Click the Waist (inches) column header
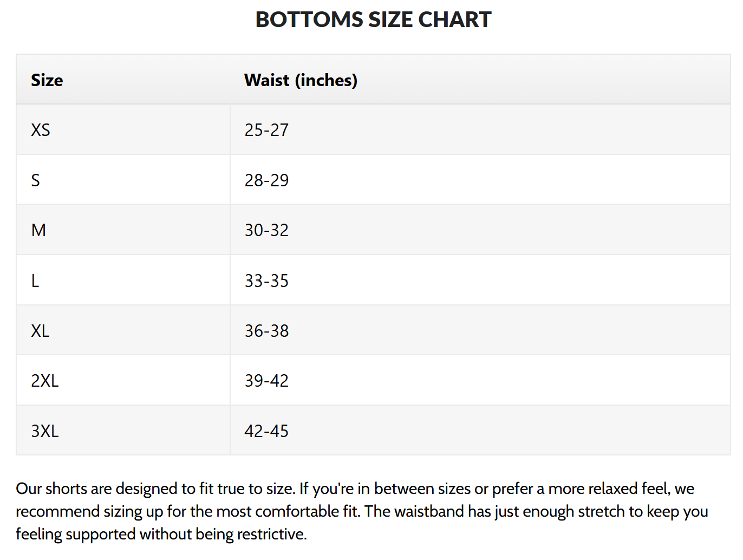This screenshot has width=743, height=560. [301, 80]
